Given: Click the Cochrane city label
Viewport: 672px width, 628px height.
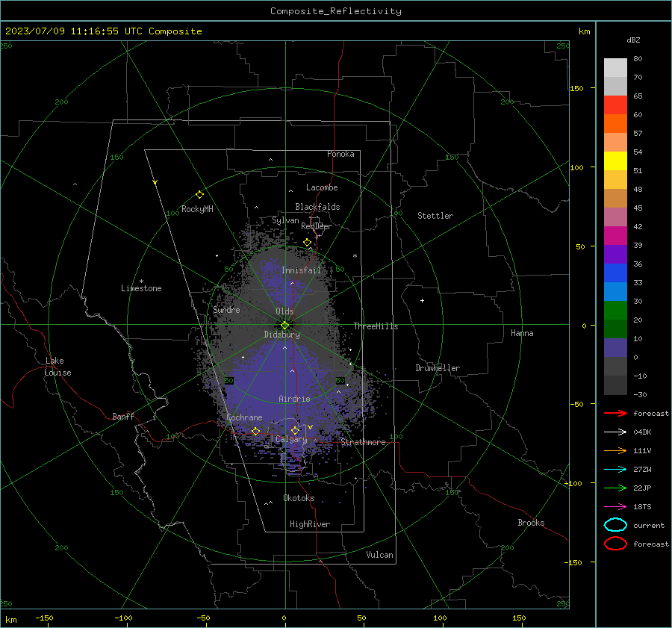Looking at the screenshot, I should [244, 417].
